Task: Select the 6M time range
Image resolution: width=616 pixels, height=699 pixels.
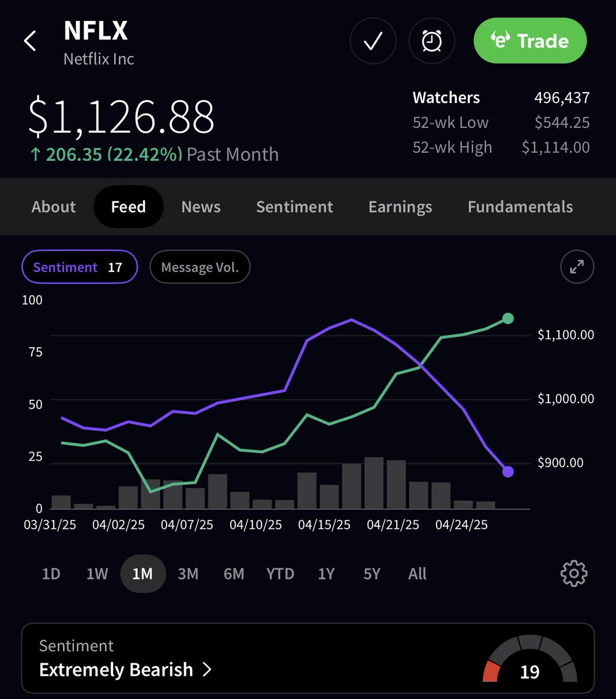Action: point(234,574)
